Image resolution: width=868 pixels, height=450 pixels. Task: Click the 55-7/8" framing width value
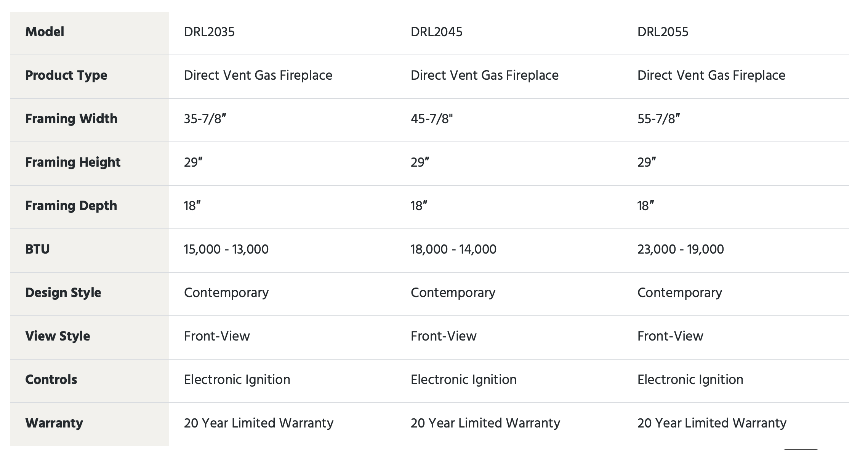click(x=658, y=119)
